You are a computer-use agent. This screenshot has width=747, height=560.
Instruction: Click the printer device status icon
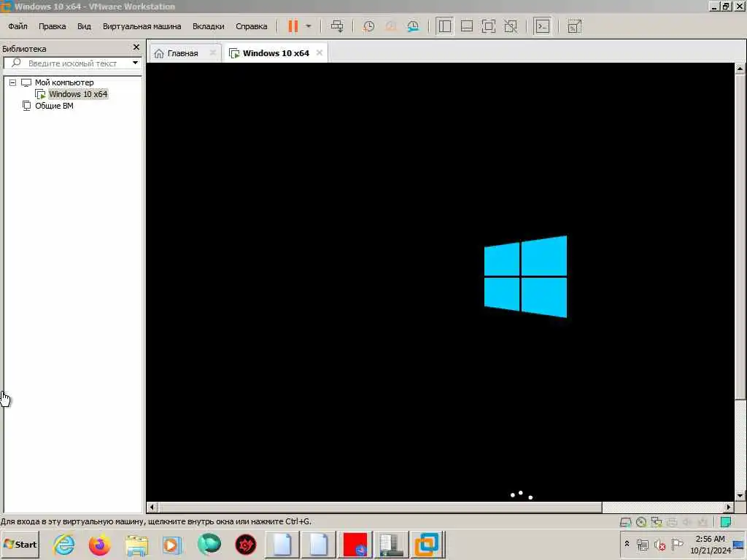672,522
